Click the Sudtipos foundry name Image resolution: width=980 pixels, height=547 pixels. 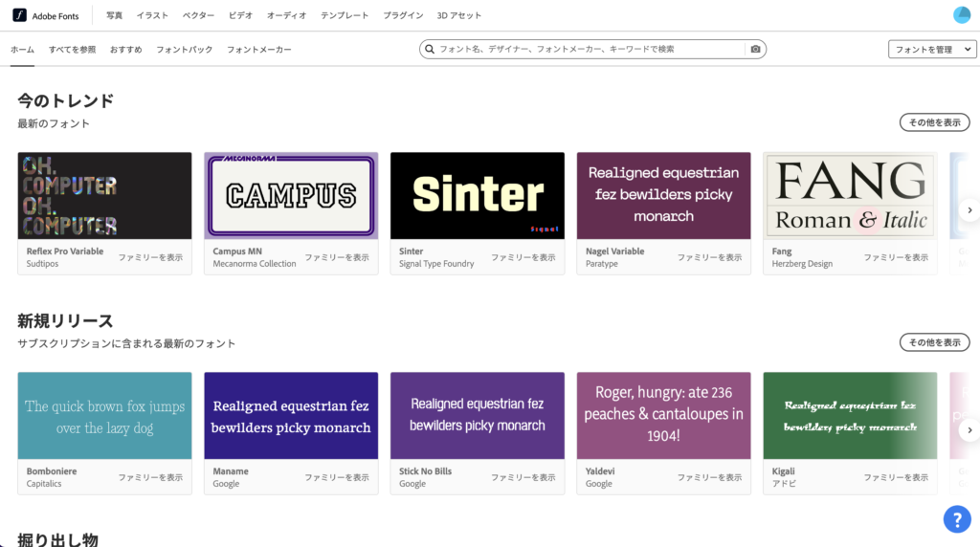coord(42,264)
